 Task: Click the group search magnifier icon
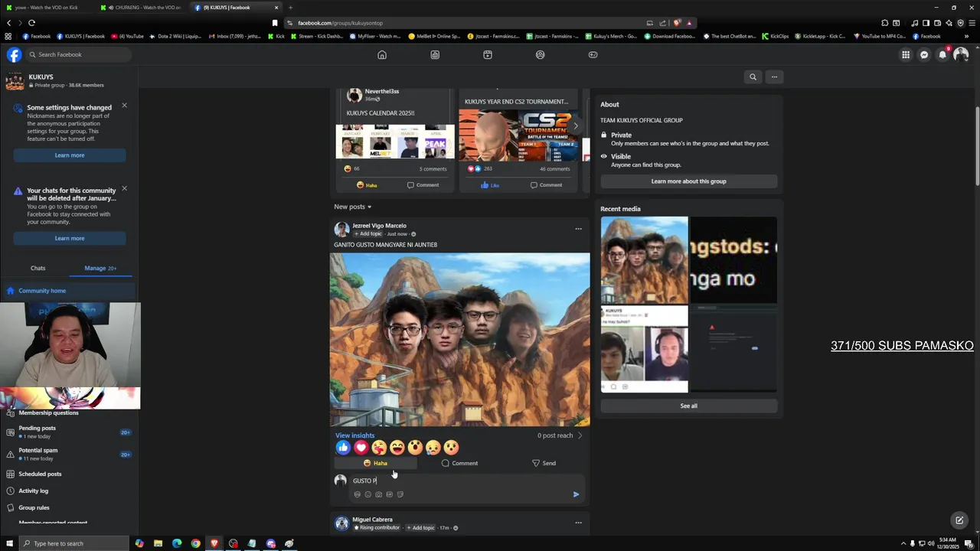click(x=753, y=77)
